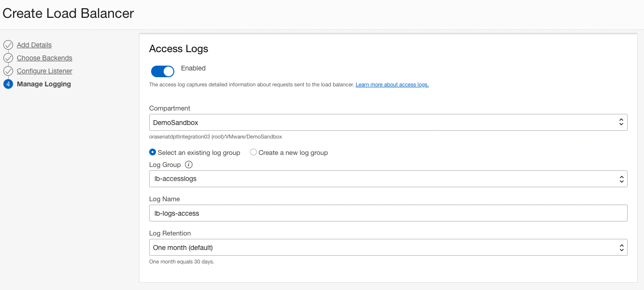Go to the Manage Logging step
Viewport: 644px width, 290px height.
(44, 83)
